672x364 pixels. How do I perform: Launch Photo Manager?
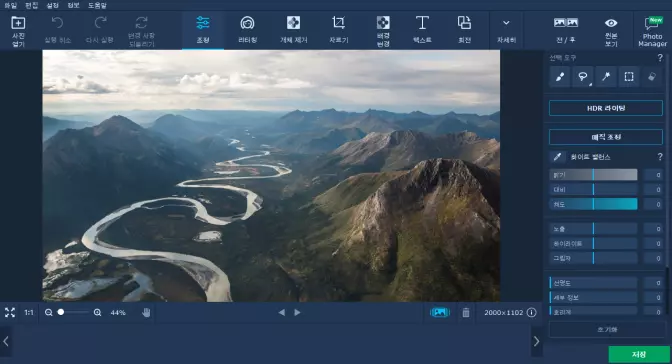point(652,31)
